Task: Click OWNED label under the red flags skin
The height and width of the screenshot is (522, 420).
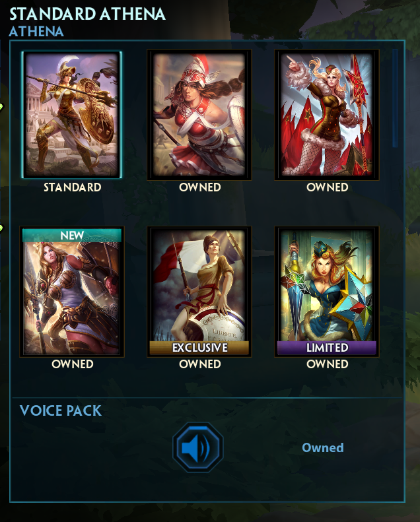Action: tap(328, 187)
